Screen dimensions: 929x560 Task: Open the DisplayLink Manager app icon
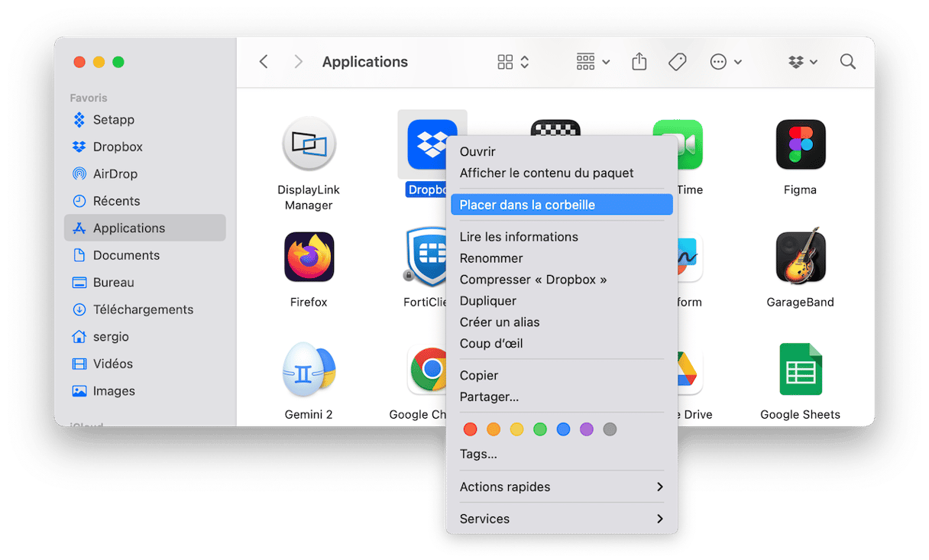pos(309,144)
